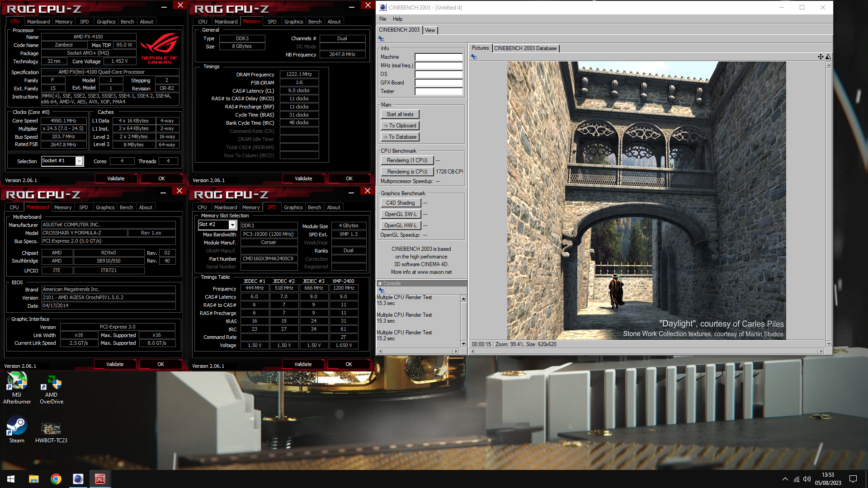Click the CINEBENCH 2003 app icon in the title bar

coord(383,7)
